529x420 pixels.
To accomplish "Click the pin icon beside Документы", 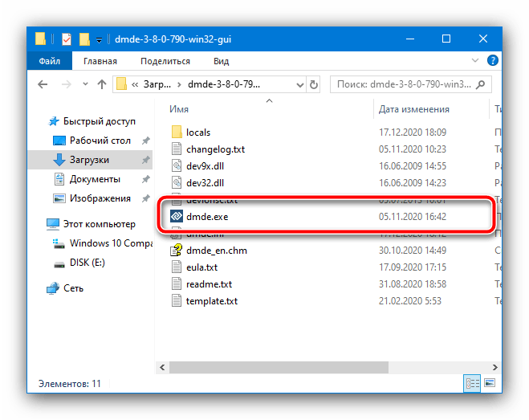I will tap(146, 179).
